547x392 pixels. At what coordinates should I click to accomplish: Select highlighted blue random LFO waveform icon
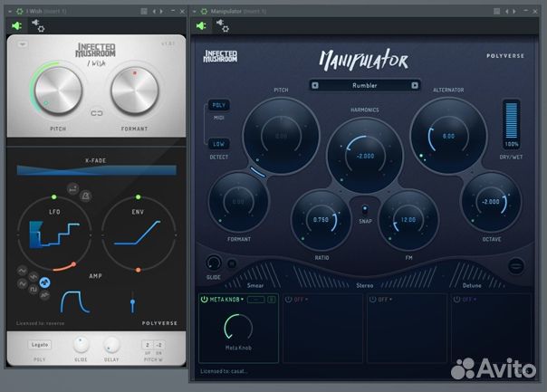(x=44, y=282)
